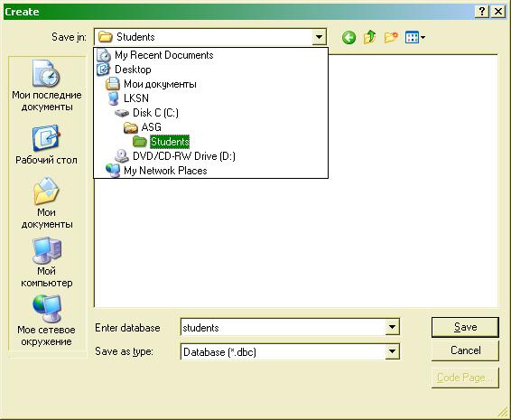Close the Create dialog
This screenshot has height=420, width=511.
tap(498, 12)
